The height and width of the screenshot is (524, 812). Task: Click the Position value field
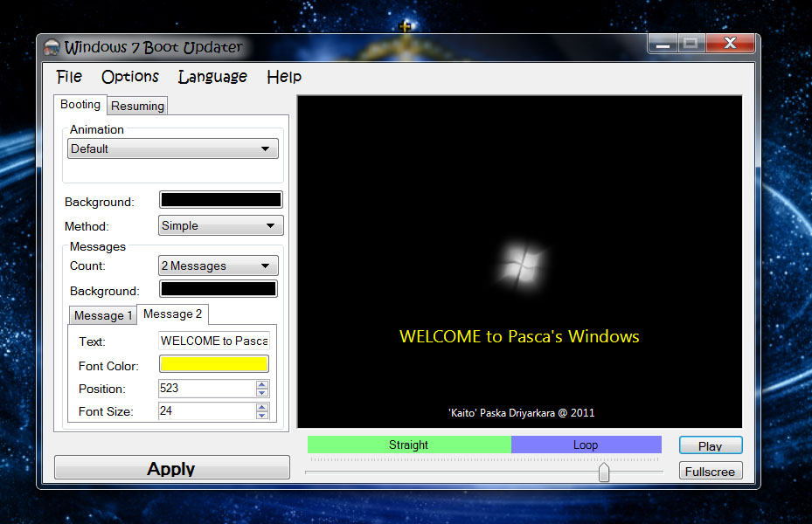[206, 389]
